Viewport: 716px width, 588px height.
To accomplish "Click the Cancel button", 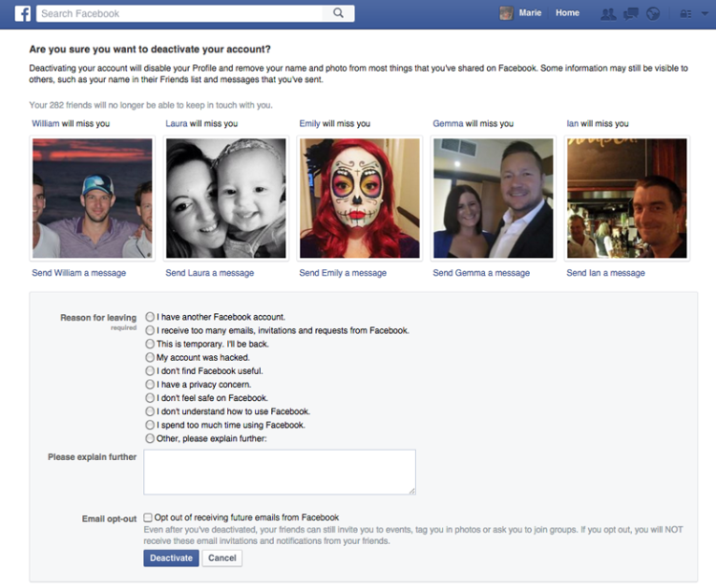I will tap(221, 557).
